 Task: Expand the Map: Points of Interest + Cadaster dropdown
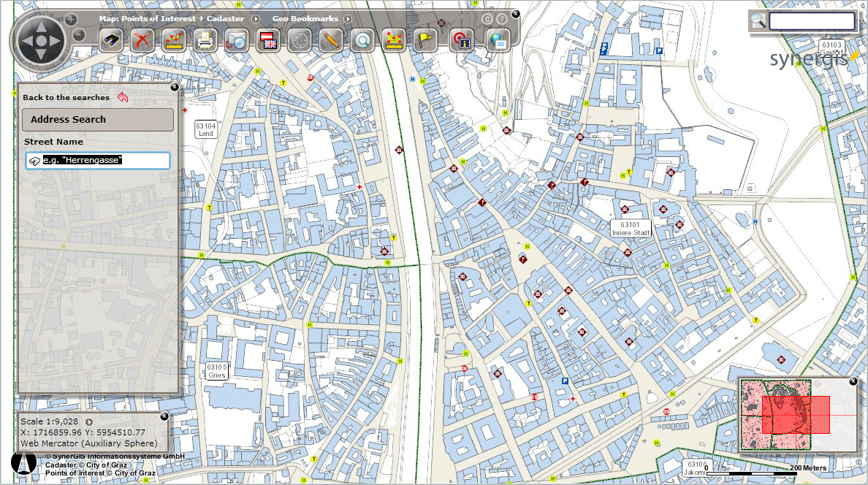[256, 18]
